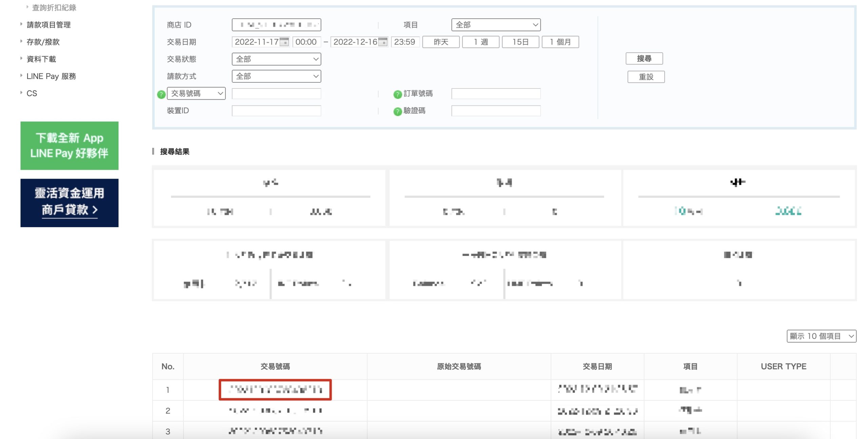Open the 商戶貸款 dark blue banner
868x439 pixels.
pyautogui.click(x=70, y=203)
